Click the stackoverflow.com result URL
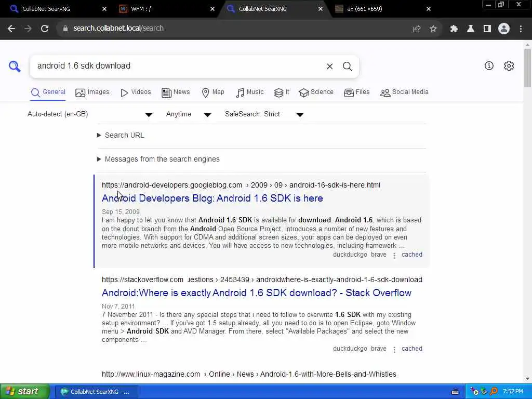The image size is (532, 399). (x=262, y=280)
